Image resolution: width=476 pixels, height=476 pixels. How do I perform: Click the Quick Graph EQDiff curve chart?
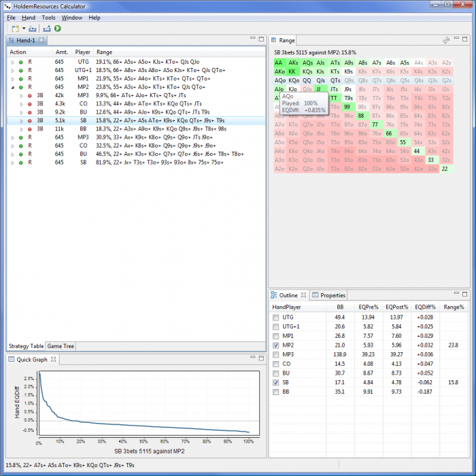149,403
